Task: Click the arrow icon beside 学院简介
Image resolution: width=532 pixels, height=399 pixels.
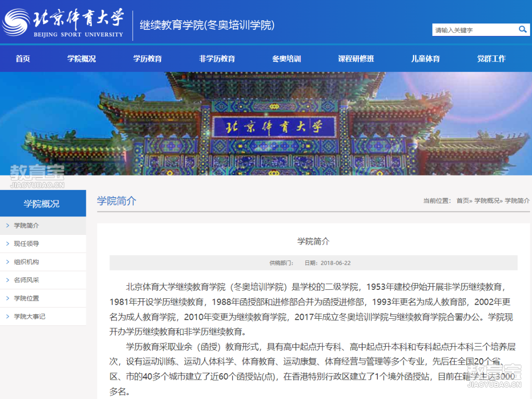Action: tap(7, 225)
